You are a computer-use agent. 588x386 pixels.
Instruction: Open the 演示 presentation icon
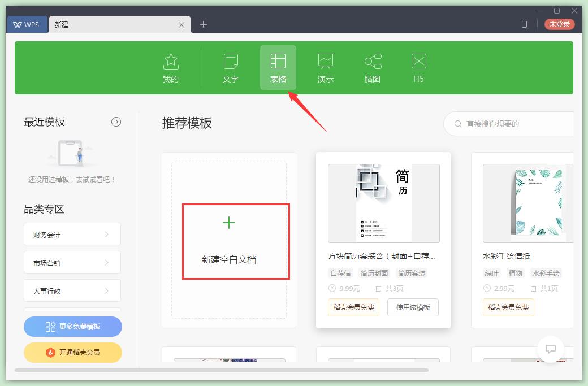point(325,67)
